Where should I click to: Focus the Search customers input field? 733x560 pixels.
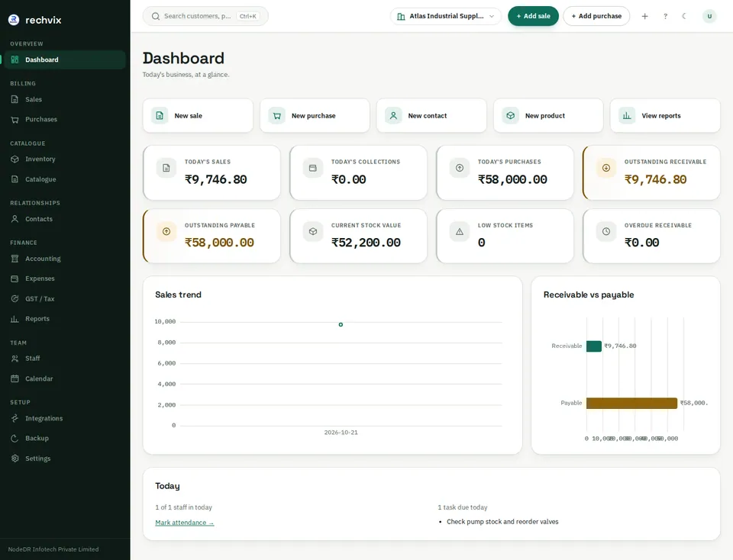[205, 16]
